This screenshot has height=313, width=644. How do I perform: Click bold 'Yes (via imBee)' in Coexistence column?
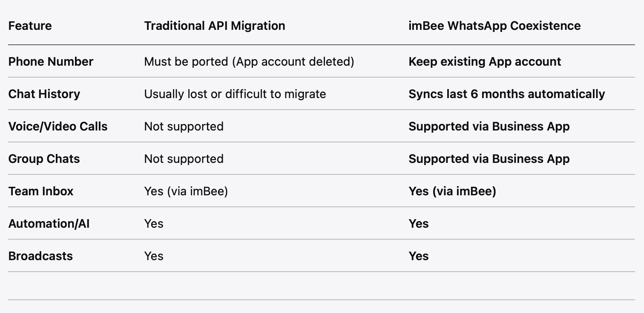(452, 191)
